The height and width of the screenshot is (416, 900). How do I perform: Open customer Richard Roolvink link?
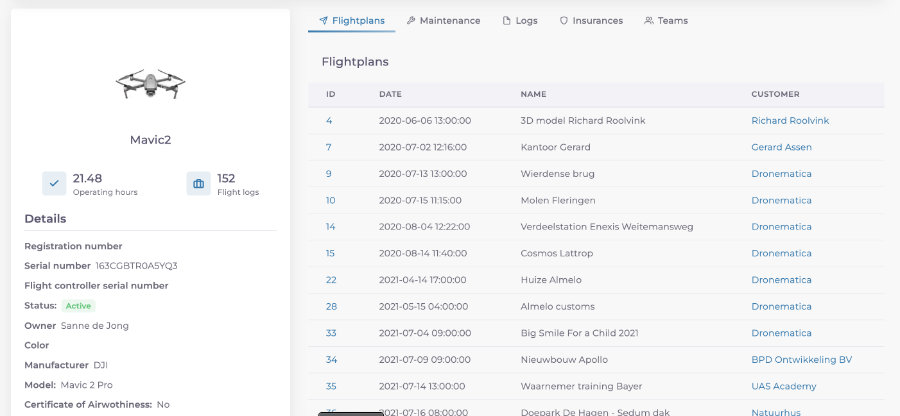click(x=790, y=121)
